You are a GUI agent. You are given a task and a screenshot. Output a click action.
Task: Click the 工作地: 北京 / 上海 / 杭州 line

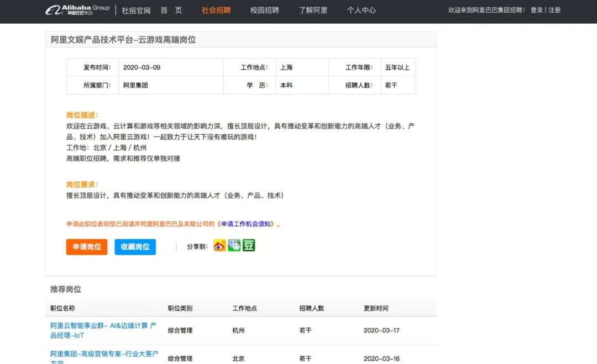point(106,147)
